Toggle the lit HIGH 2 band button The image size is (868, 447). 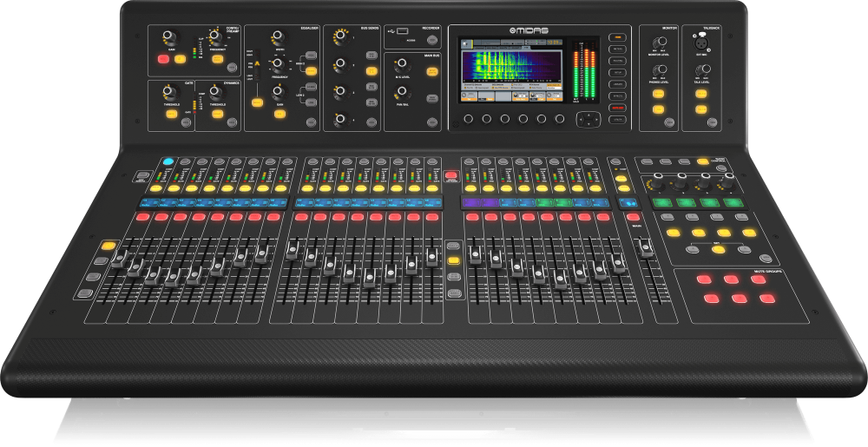311,71
